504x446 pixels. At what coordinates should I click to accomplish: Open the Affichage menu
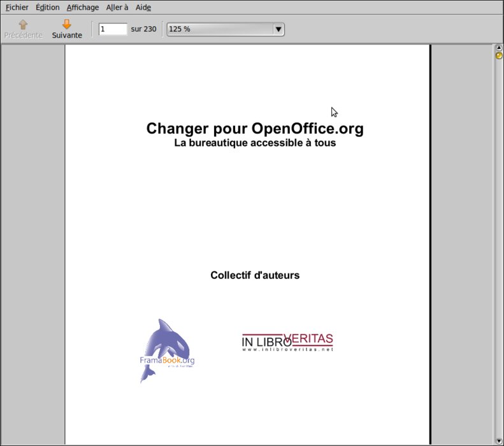pyautogui.click(x=83, y=8)
